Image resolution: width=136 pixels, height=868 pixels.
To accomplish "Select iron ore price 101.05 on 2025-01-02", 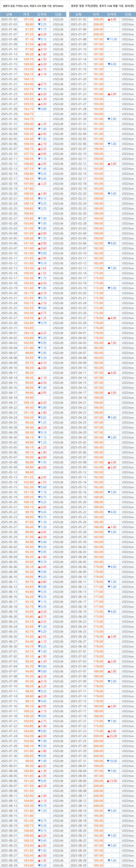I will pyautogui.click(x=28, y=19).
